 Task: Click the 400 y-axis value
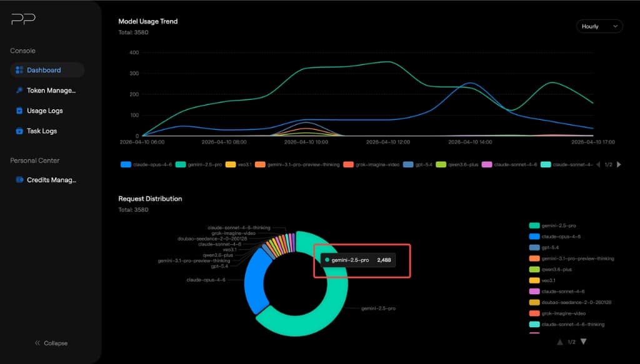click(x=134, y=52)
